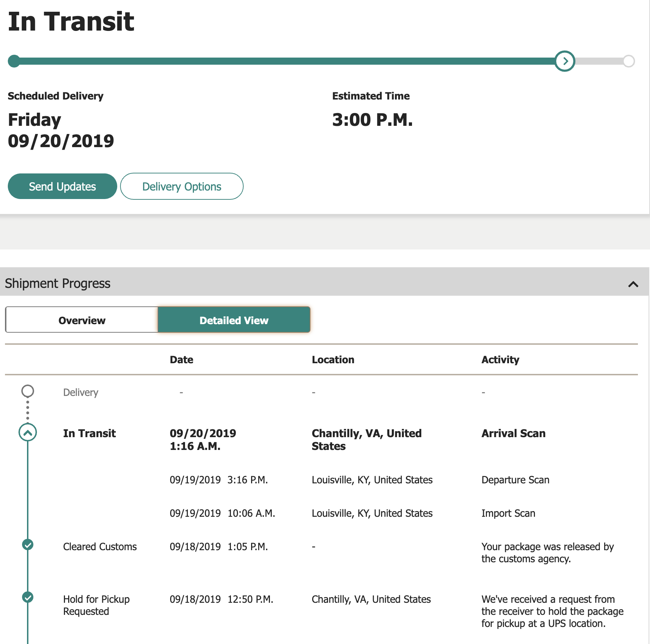650x644 pixels.
Task: Click the Location column header
Action: [333, 360]
